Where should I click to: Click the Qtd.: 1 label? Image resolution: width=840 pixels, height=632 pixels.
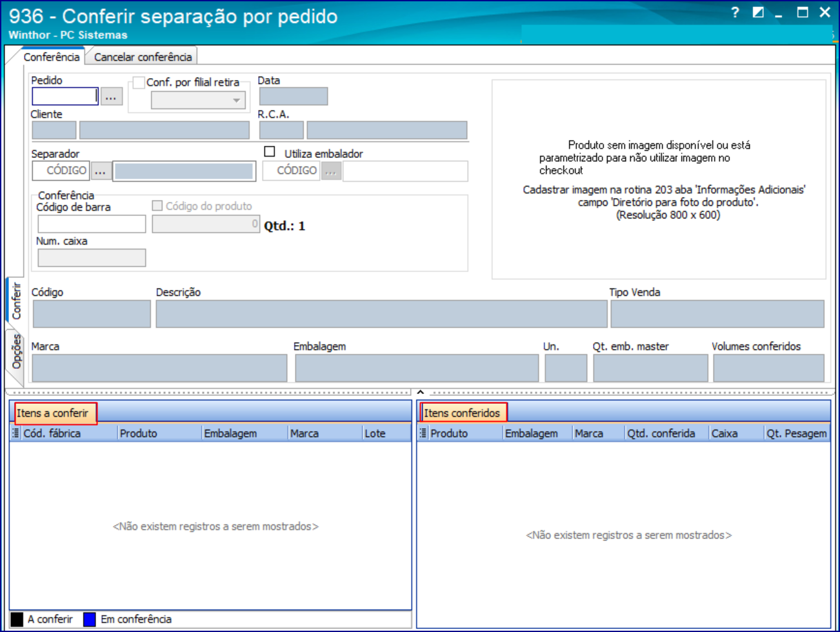pyautogui.click(x=285, y=226)
